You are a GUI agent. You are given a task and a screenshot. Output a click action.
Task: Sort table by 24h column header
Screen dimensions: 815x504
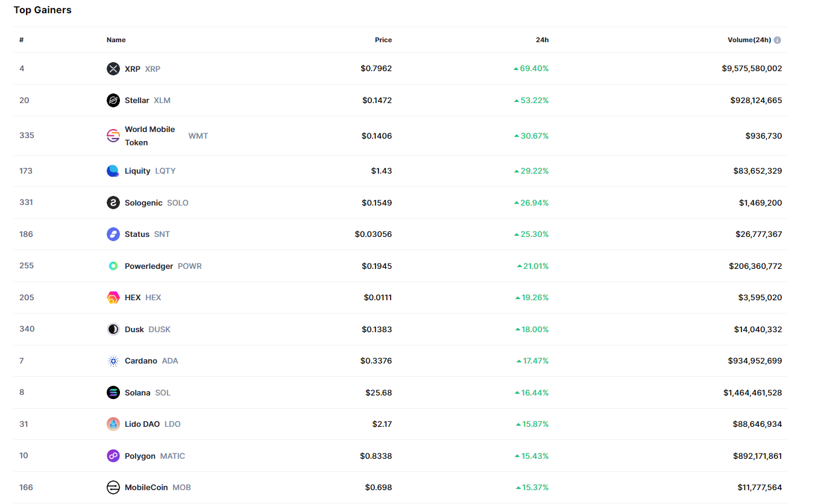pyautogui.click(x=542, y=40)
